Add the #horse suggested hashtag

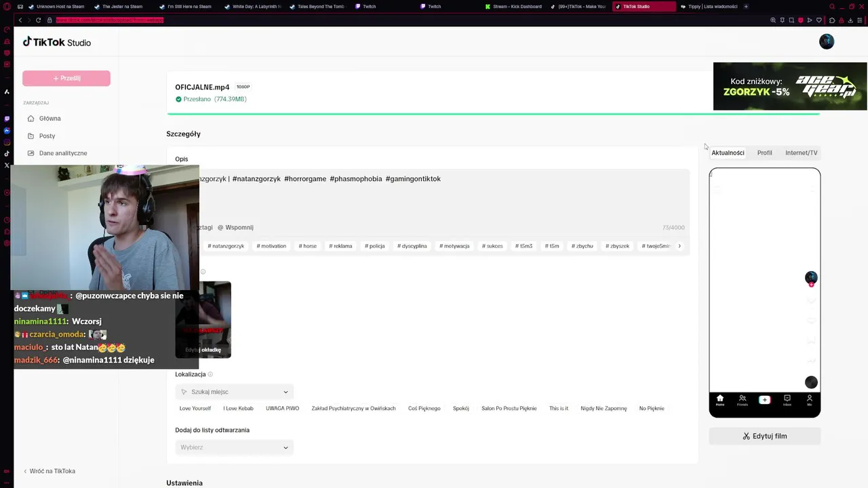308,246
